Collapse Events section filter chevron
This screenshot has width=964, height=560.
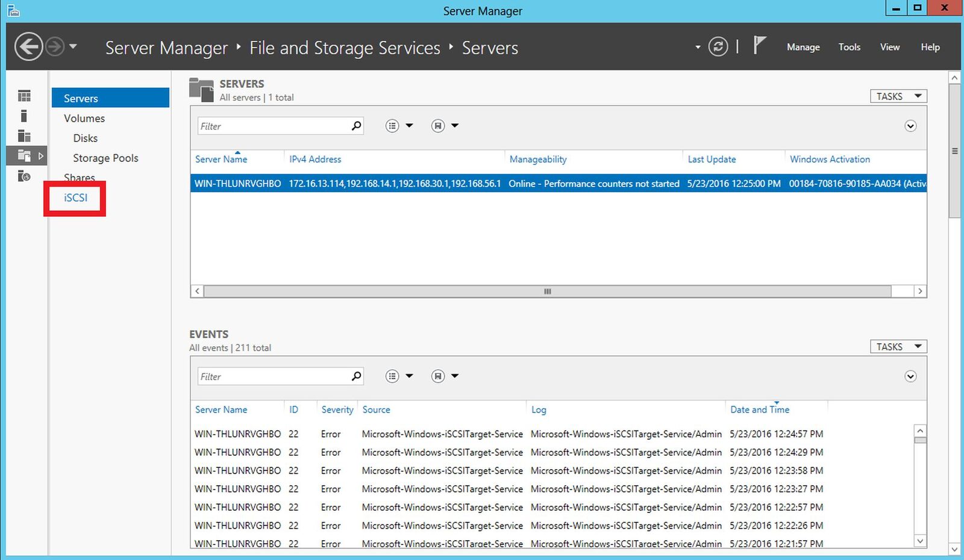click(x=910, y=376)
